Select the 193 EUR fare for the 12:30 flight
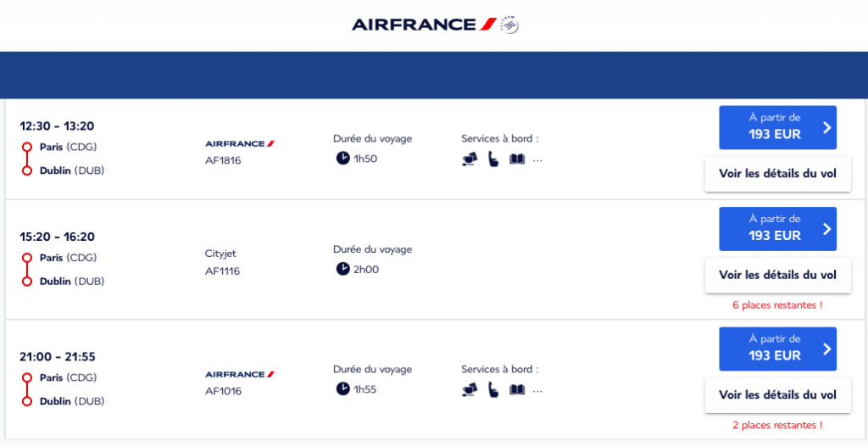This screenshot has height=447, width=868. click(777, 127)
